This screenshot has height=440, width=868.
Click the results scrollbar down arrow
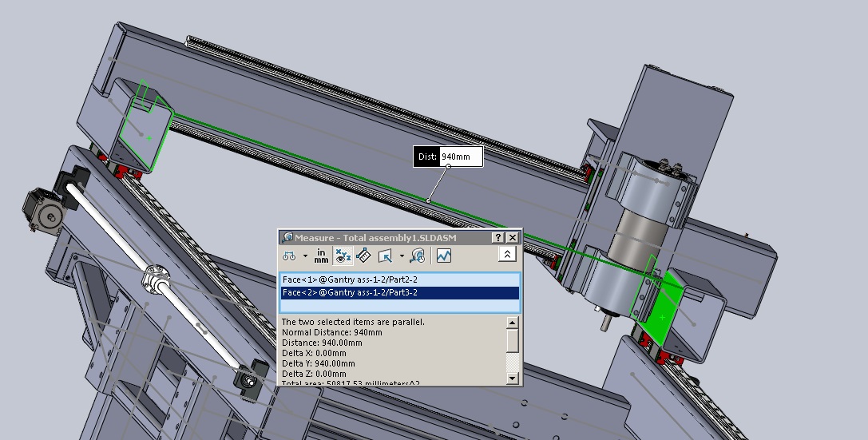pyautogui.click(x=513, y=377)
